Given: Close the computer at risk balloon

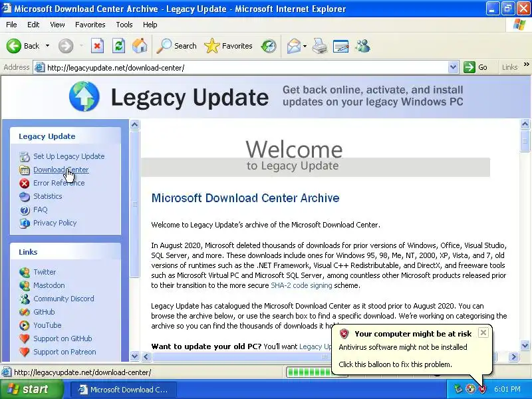Looking at the screenshot, I should click(x=483, y=332).
